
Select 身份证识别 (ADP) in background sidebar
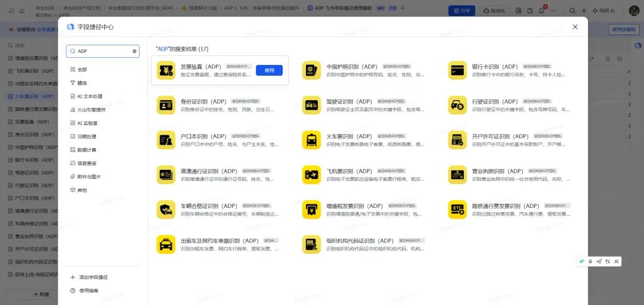(x=32, y=135)
